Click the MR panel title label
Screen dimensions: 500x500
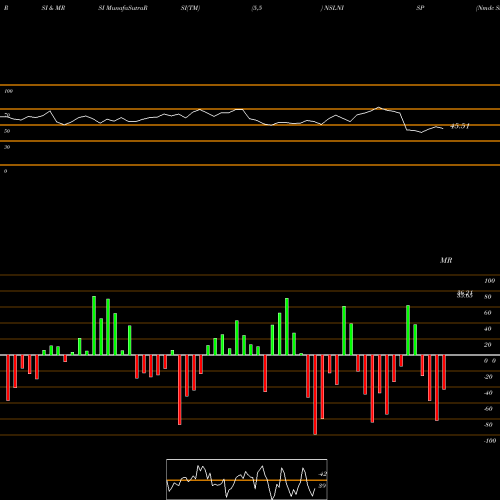click(446, 260)
